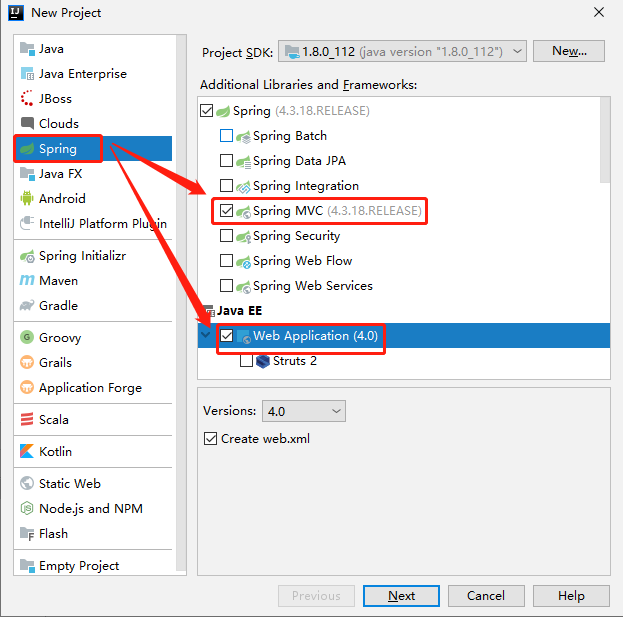Choose the Java Enterprise icon
The height and width of the screenshot is (617, 623).
coord(27,74)
